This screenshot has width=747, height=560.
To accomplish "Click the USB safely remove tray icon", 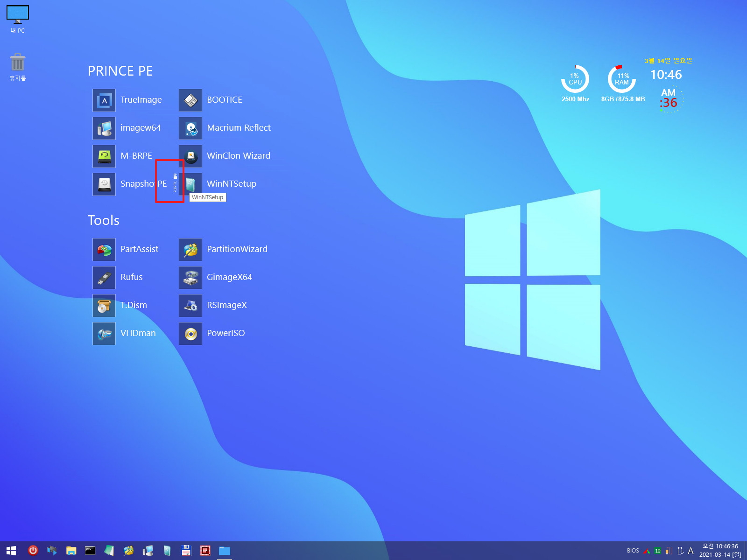I will [x=680, y=551].
